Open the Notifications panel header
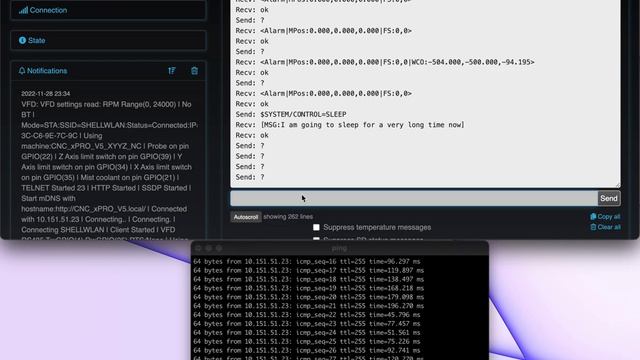Screen dimensions: 640x360 (x=108, y=71)
